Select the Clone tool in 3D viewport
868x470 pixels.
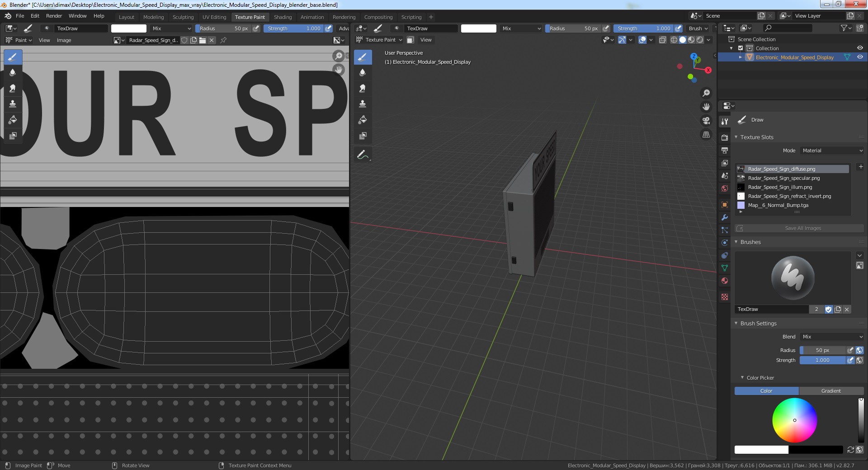tap(363, 104)
